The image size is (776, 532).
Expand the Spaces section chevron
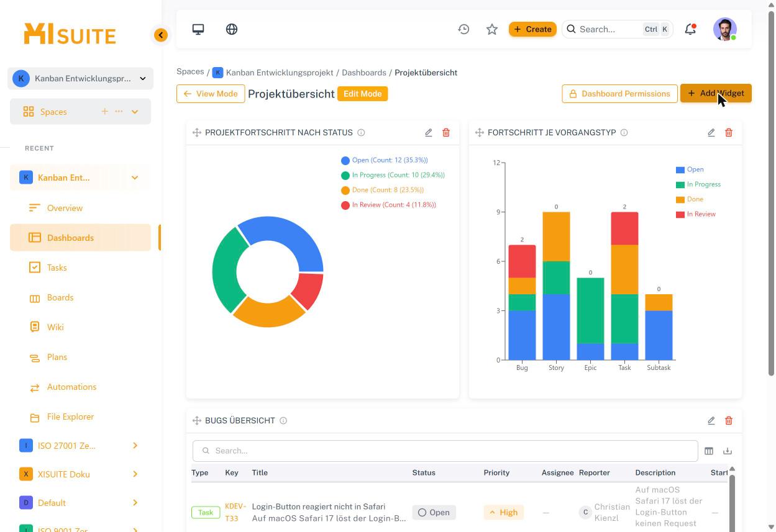(135, 112)
